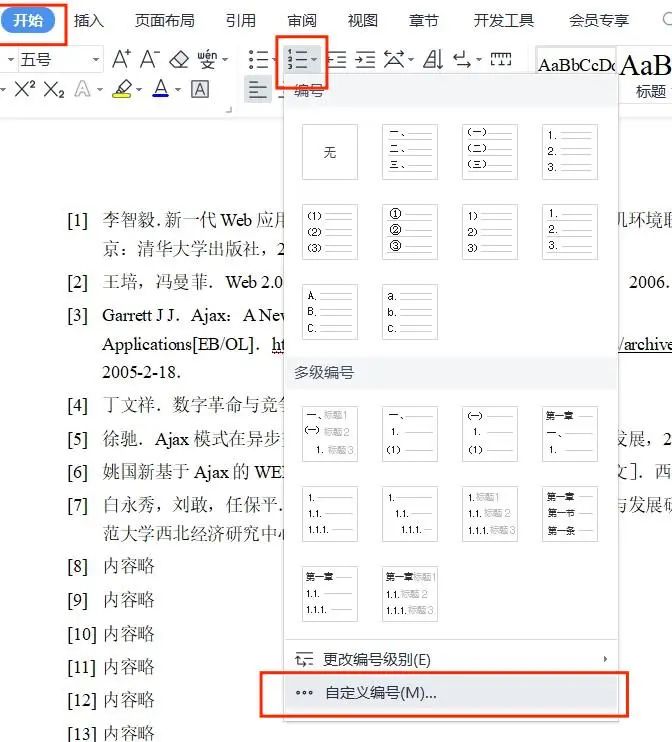Select 1) 2) 3) numbering style
672x742 pixels.
point(490,232)
